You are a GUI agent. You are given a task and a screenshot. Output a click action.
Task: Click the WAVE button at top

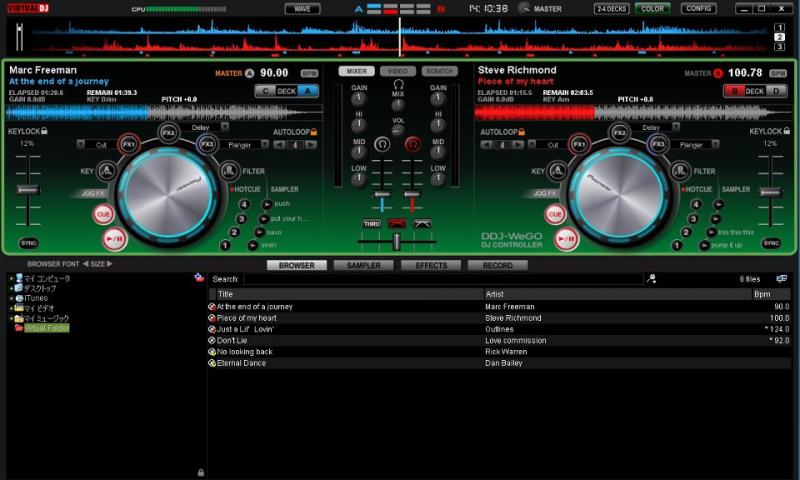(x=303, y=9)
